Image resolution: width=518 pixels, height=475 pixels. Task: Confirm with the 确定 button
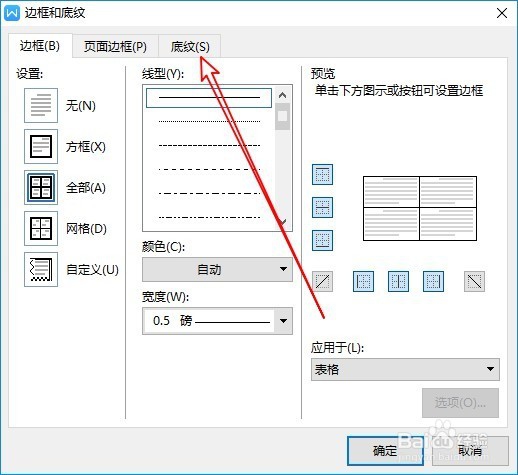(385, 451)
